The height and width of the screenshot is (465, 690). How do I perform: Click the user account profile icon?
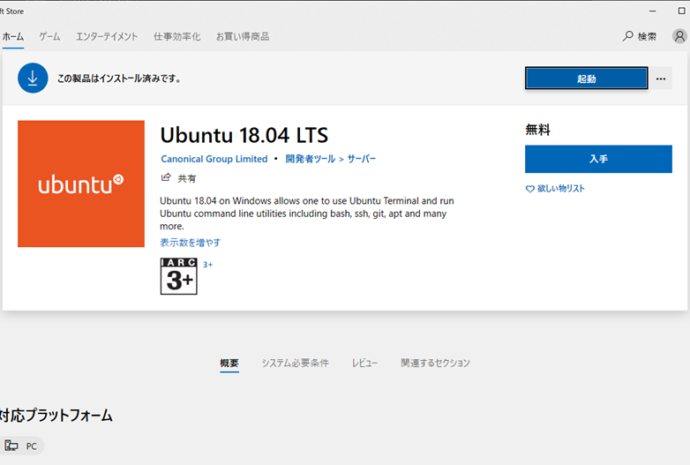tap(679, 36)
